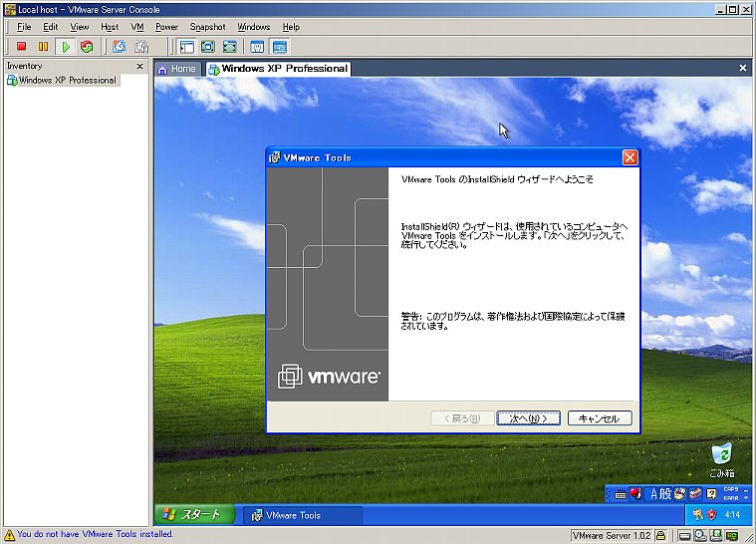Toggle the inventory sidebar toolbar icon
The width and height of the screenshot is (756, 544).
186,47
